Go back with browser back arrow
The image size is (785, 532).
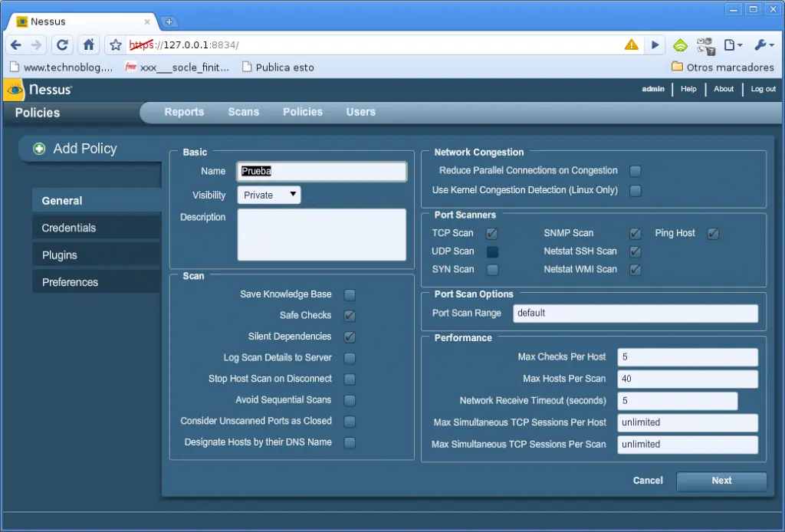[x=16, y=45]
